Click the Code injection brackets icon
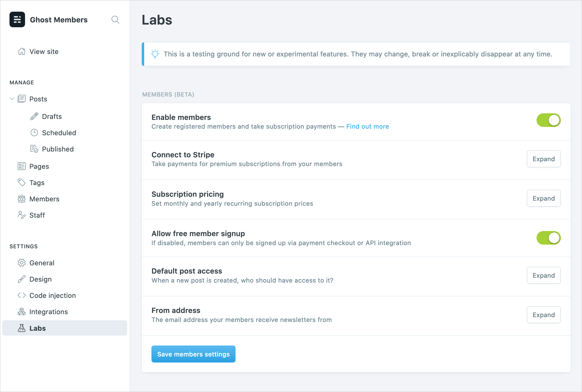 coord(21,295)
